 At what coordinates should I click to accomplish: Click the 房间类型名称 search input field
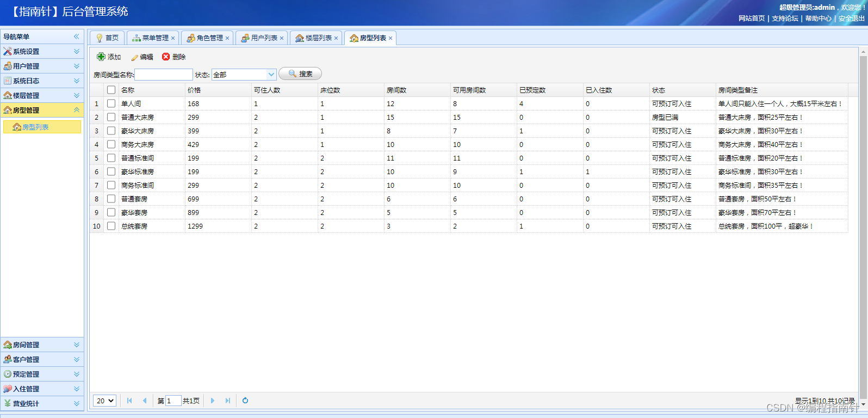tap(164, 75)
